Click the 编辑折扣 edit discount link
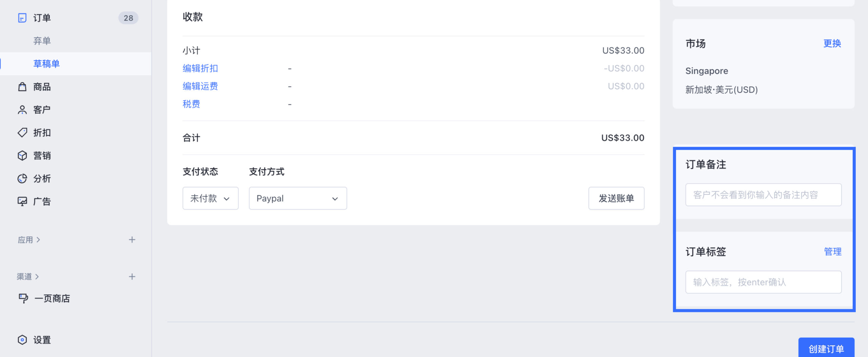868x357 pixels. (x=200, y=68)
